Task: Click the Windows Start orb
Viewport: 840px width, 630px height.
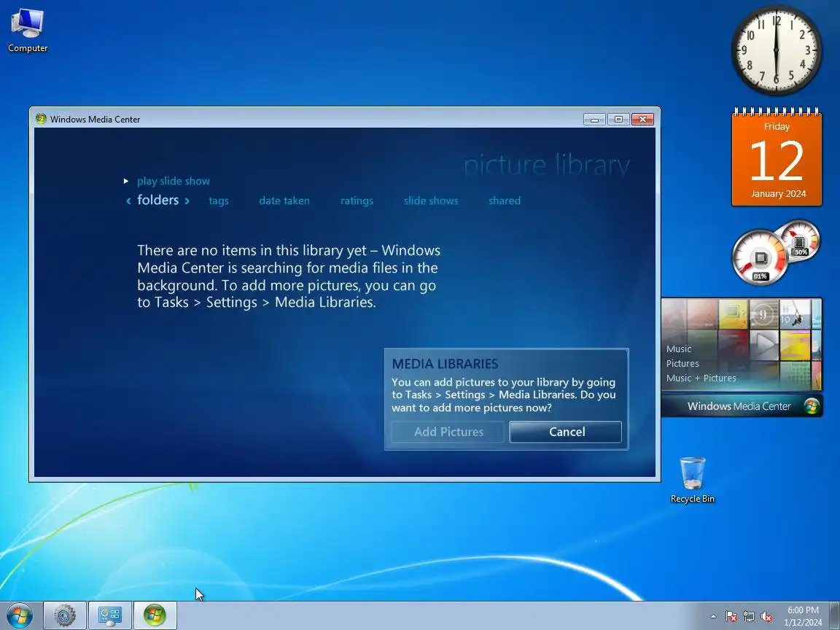Action: (19, 615)
